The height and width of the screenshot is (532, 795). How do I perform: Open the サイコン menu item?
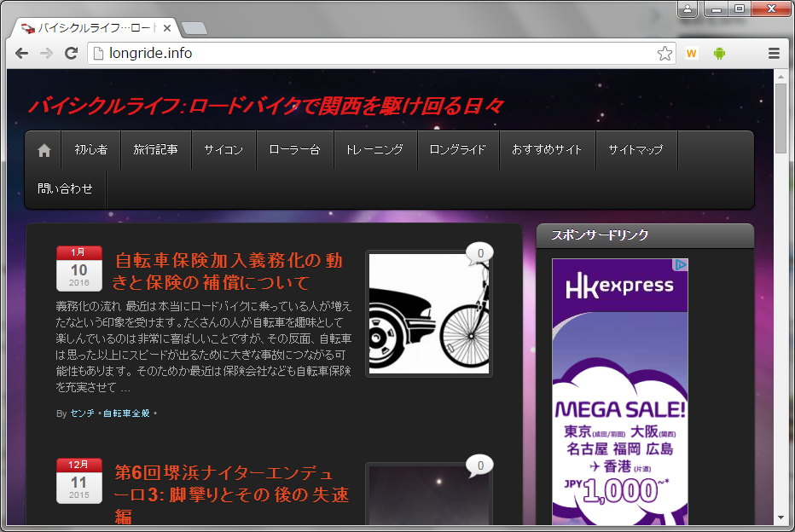coord(223,150)
